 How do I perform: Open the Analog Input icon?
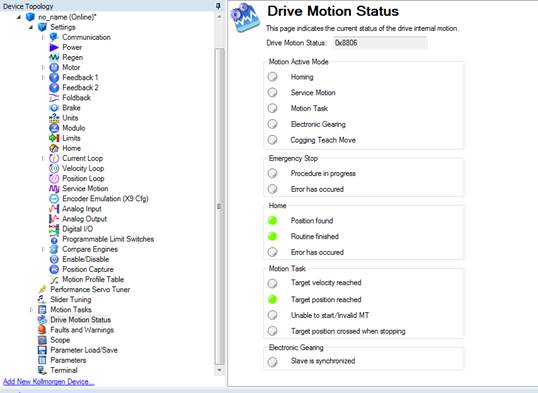54,209
